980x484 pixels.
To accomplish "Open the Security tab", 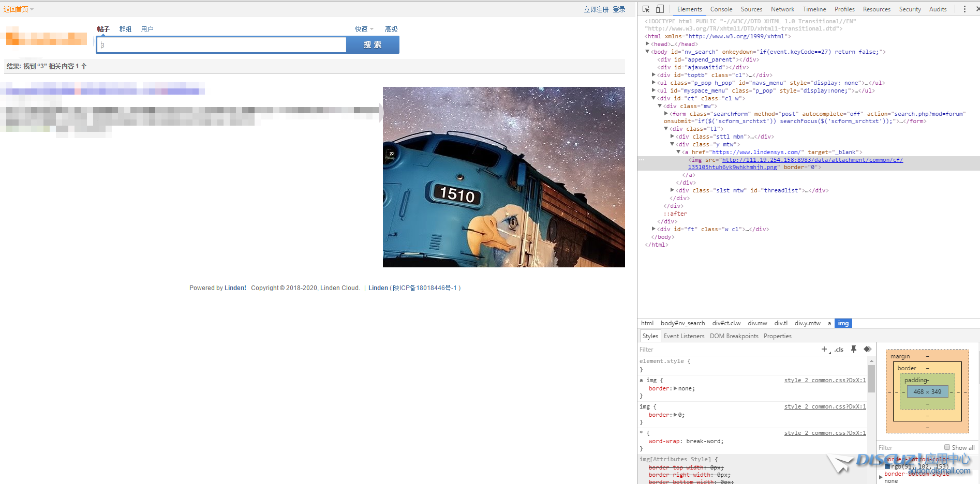I will [910, 9].
